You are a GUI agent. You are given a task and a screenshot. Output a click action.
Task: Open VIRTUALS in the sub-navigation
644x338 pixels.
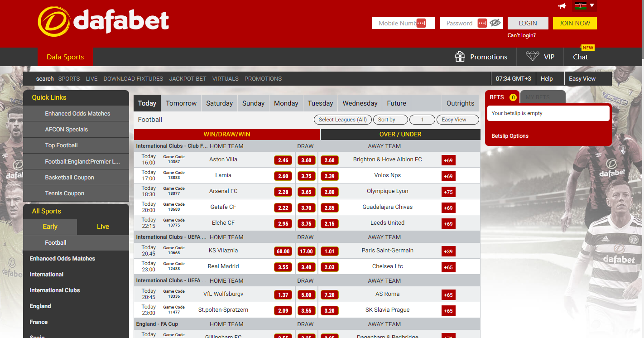point(225,78)
